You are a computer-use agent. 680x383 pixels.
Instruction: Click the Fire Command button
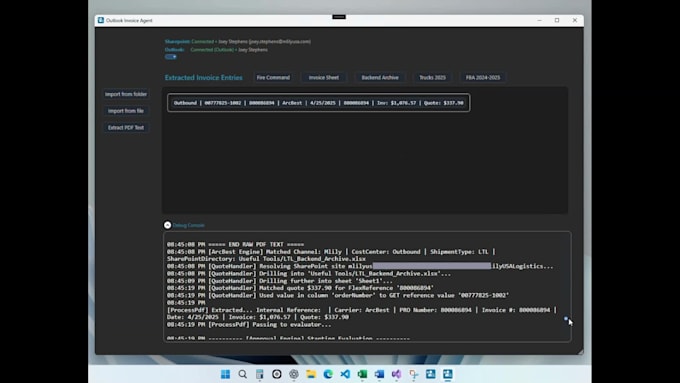click(x=273, y=78)
